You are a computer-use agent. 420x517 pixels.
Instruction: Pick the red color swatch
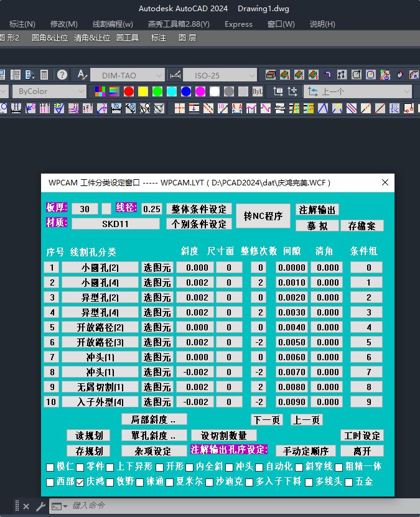pyautogui.click(x=129, y=91)
